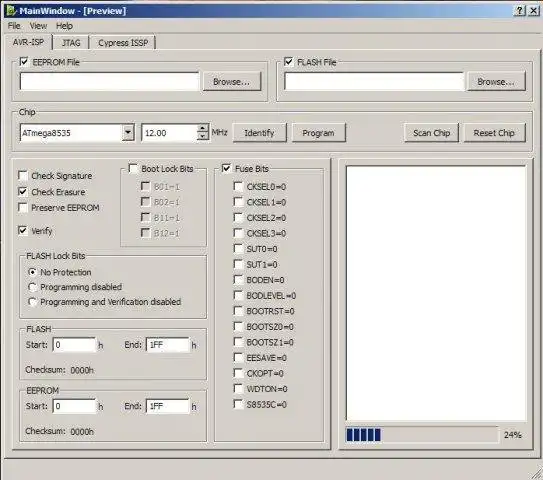This screenshot has width=543, height=480.
Task: Check the CKSEL1=0 fuse bit
Action: [x=239, y=202]
